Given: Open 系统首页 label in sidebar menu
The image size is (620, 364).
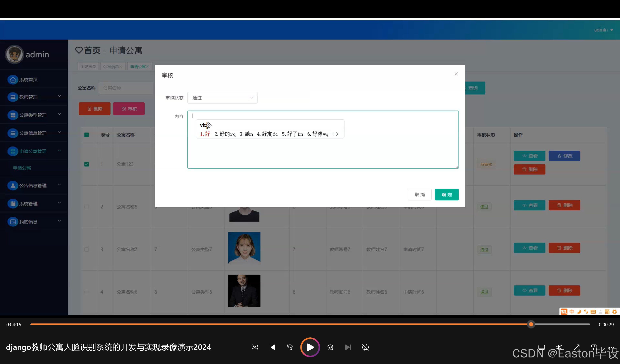Looking at the screenshot, I should point(28,80).
